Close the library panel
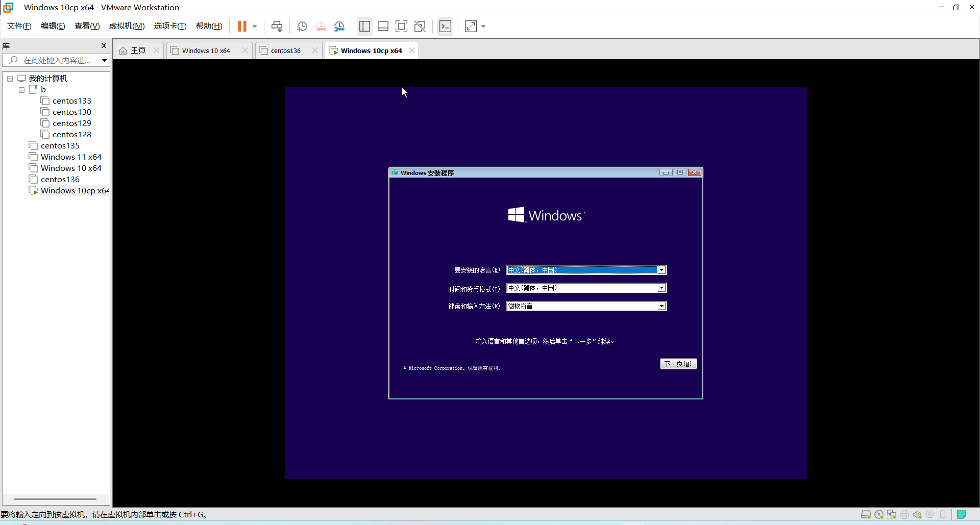The width and height of the screenshot is (980, 525). point(104,46)
